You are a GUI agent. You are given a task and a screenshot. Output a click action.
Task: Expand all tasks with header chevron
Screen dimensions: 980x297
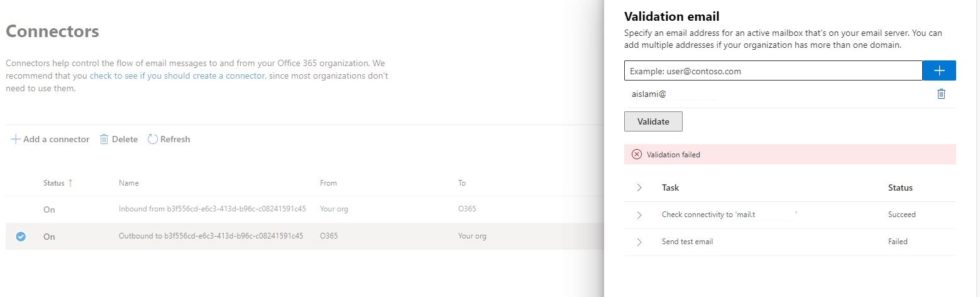pos(639,188)
